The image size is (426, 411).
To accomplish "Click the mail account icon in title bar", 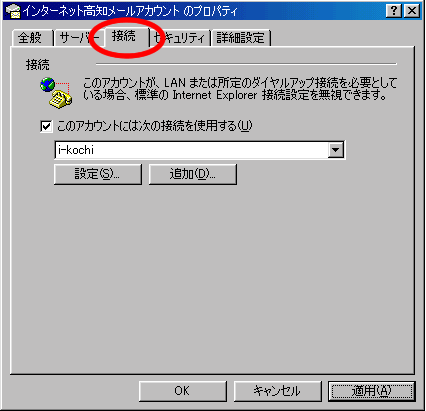I will pos(13,11).
